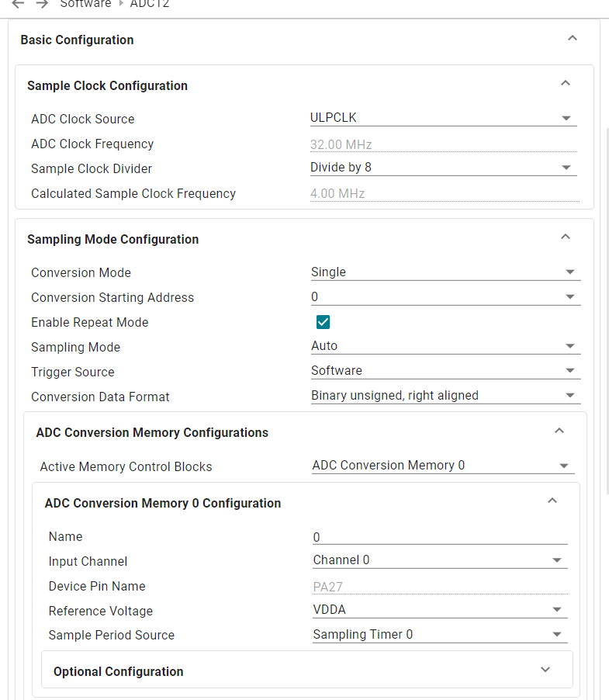Open Active Memory Control Blocks dropdown
Screen dimensions: 609x700
(x=443, y=466)
